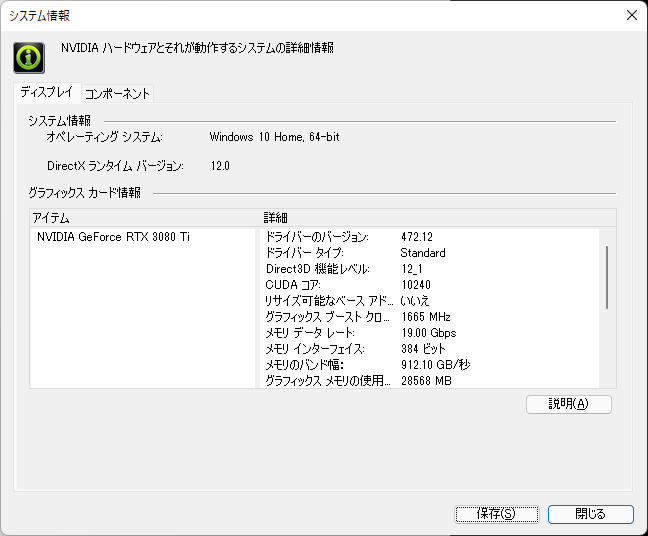Click DirectX ランタイム バージョン label
The height and width of the screenshot is (536, 648).
pos(115,166)
